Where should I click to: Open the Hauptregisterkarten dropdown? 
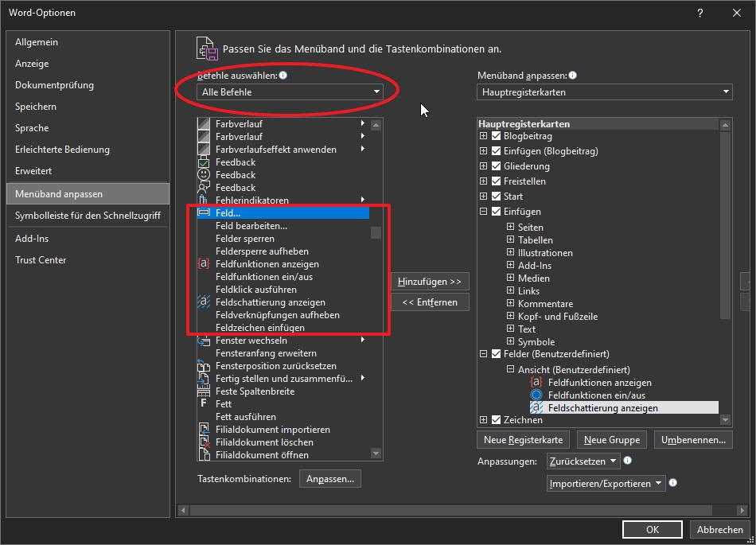tap(605, 92)
